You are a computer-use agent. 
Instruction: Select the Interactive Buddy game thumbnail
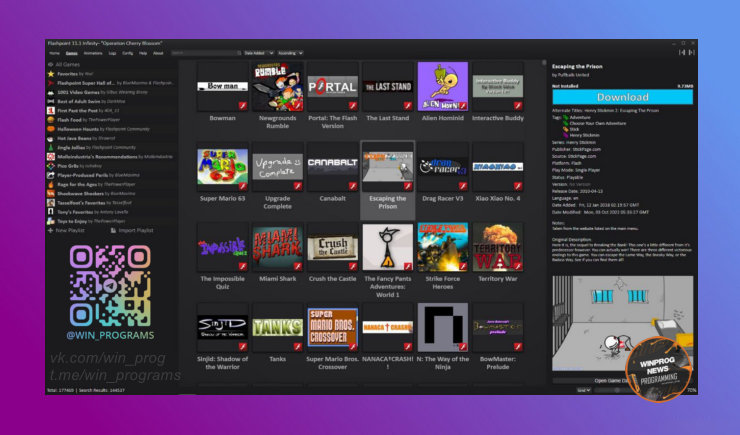tap(498, 87)
